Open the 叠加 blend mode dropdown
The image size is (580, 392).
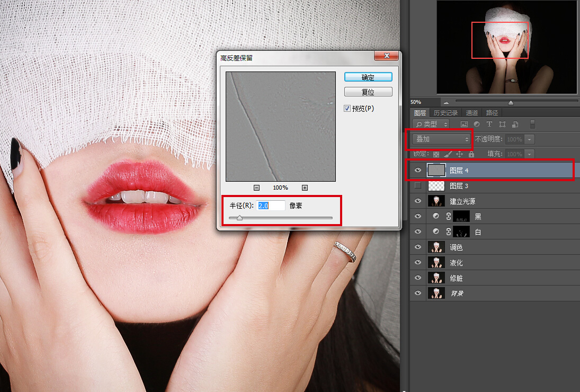click(442, 139)
